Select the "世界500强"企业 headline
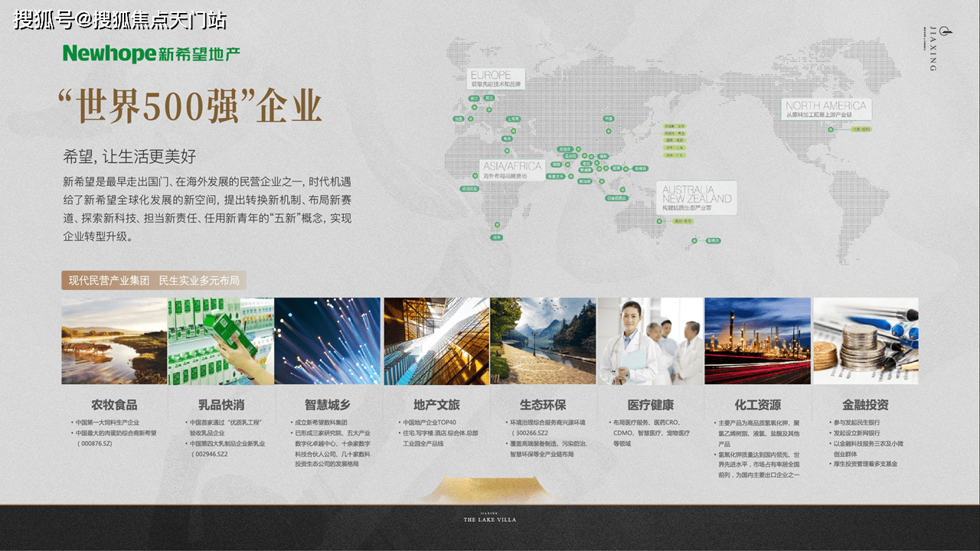The height and width of the screenshot is (551, 980). (x=190, y=106)
